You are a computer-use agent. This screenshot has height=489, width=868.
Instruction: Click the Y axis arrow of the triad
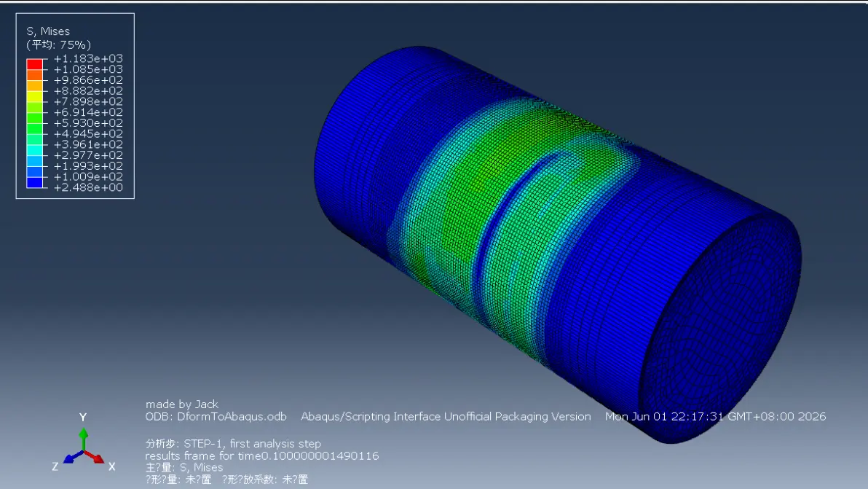point(83,439)
